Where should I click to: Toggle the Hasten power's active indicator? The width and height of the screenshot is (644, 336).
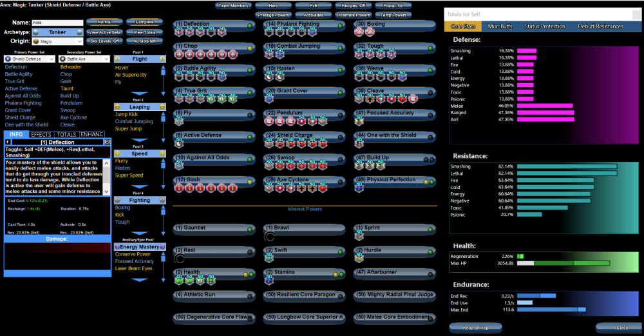340,71
